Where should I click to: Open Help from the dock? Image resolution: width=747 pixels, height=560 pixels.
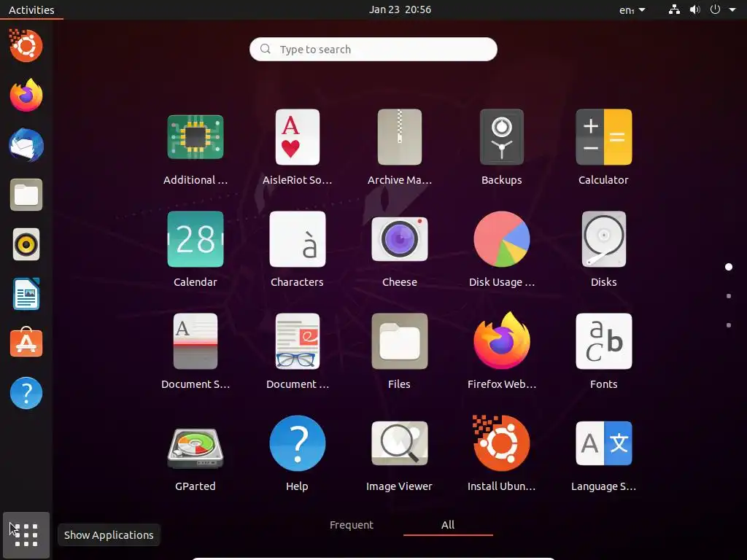coord(26,393)
